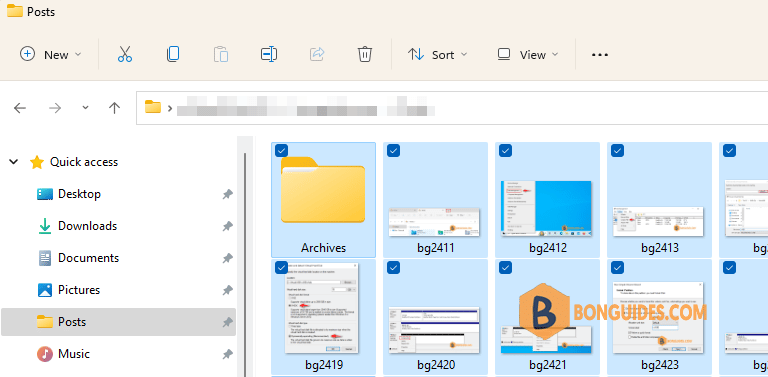Select the Archives folder icon
Viewport: 768px width, 377px height.
(x=323, y=189)
